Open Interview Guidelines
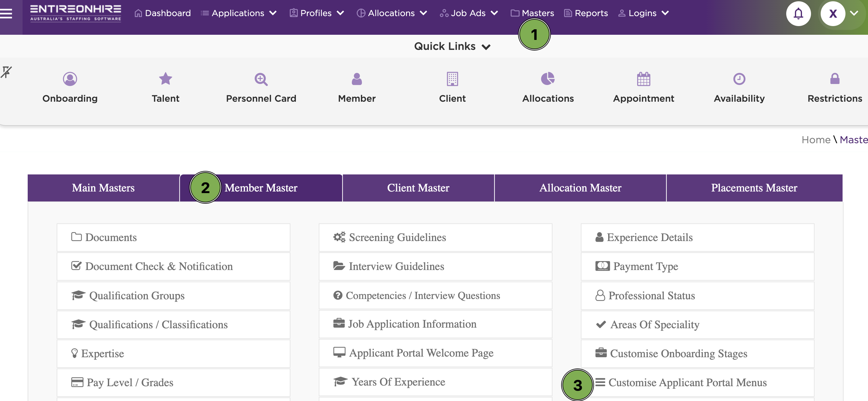The image size is (868, 401). point(435,266)
